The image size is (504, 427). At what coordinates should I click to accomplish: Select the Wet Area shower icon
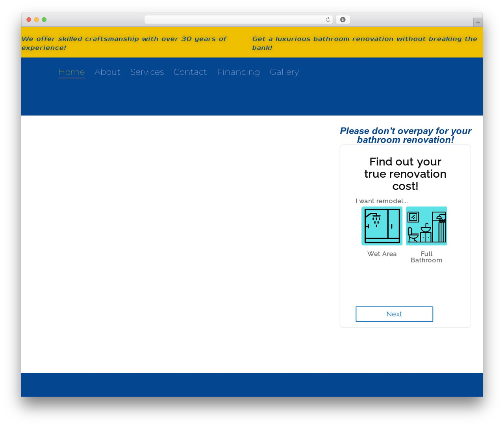(x=382, y=226)
